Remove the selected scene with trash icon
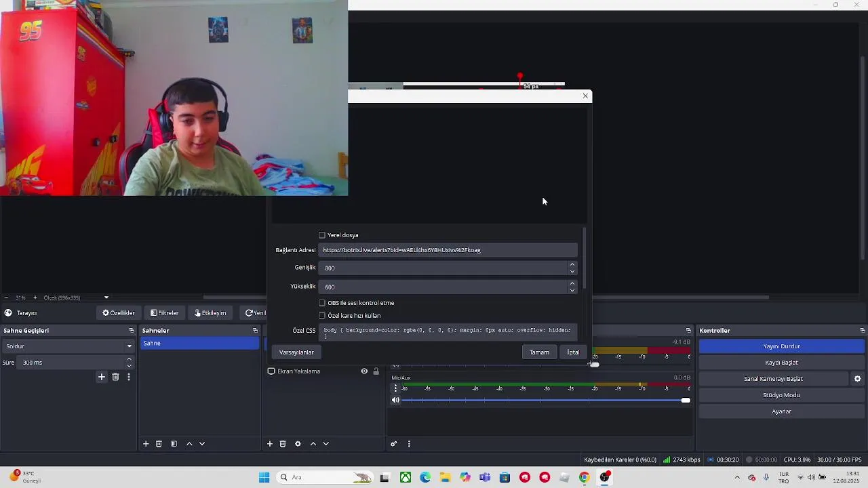Image resolution: width=868 pixels, height=488 pixels. coord(159,444)
